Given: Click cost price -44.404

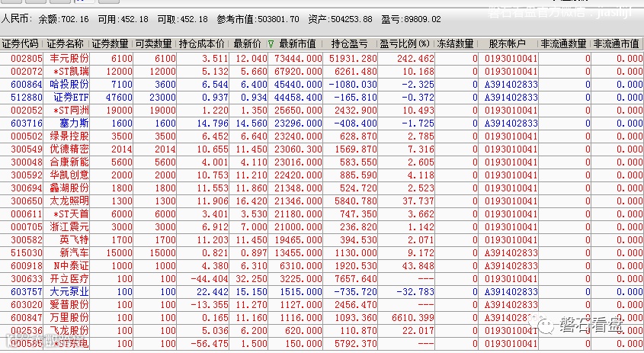Looking at the screenshot, I should click(209, 278).
